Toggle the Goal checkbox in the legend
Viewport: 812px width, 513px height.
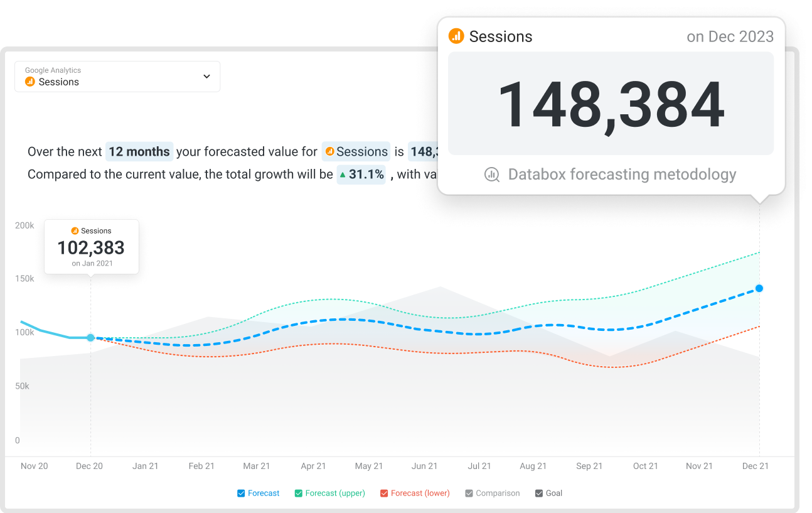(x=538, y=493)
